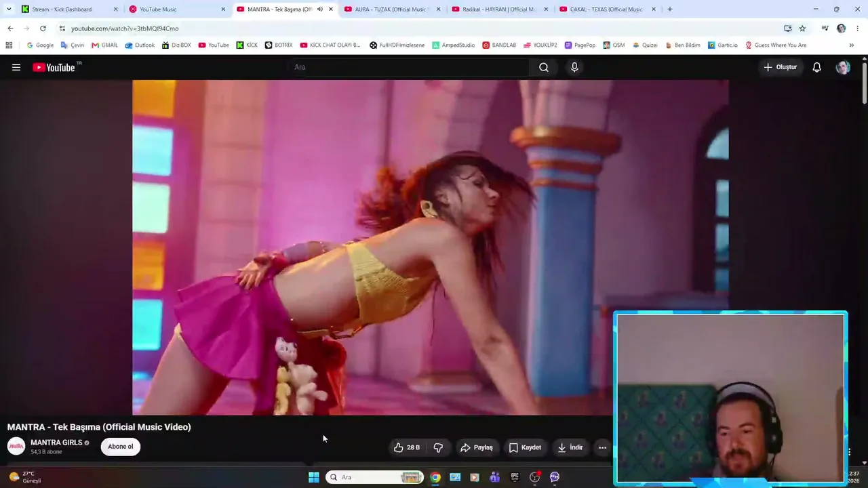The width and height of the screenshot is (868, 488).
Task: Open a new browser tab
Action: point(670,9)
